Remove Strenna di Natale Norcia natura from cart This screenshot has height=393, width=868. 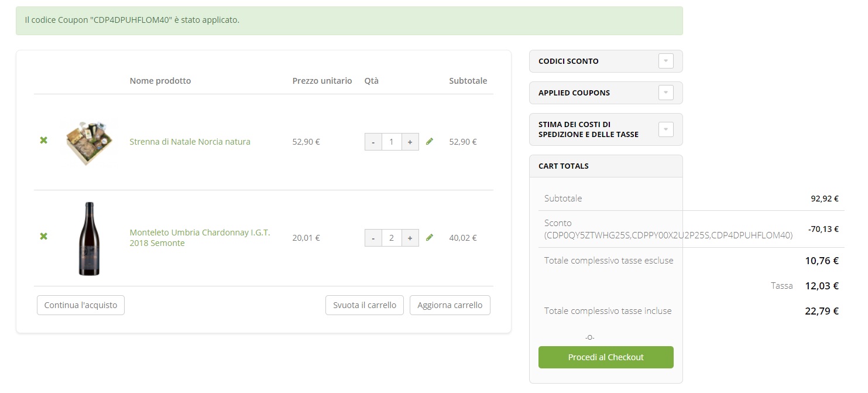pyautogui.click(x=43, y=141)
